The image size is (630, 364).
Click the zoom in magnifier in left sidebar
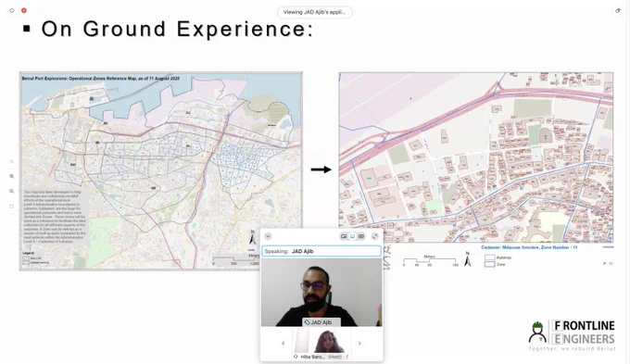12,176
